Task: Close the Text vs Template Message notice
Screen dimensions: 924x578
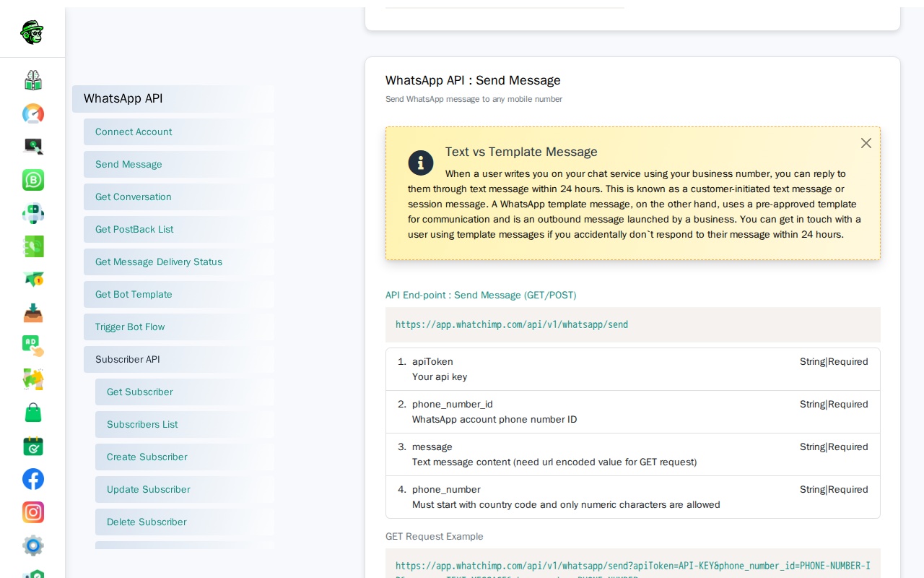Action: coord(866,143)
